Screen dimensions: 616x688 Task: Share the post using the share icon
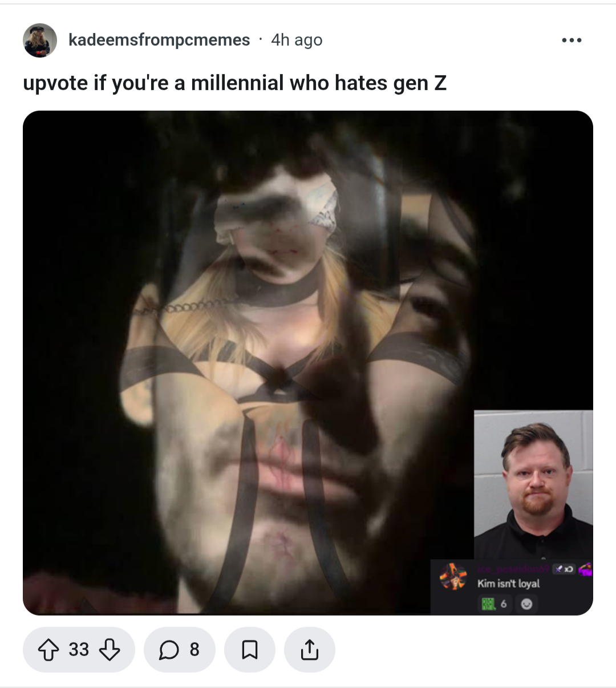pyautogui.click(x=309, y=649)
